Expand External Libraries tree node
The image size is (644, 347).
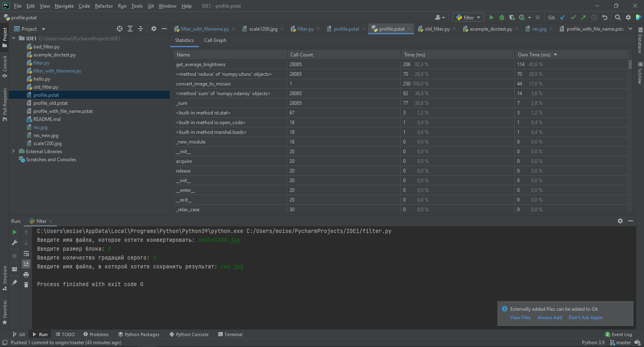pos(13,151)
